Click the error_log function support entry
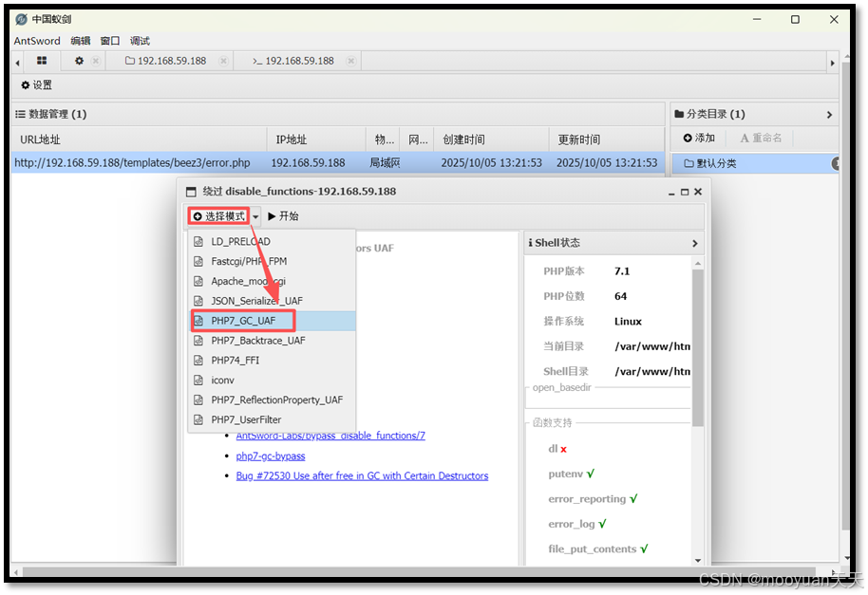 pos(576,524)
